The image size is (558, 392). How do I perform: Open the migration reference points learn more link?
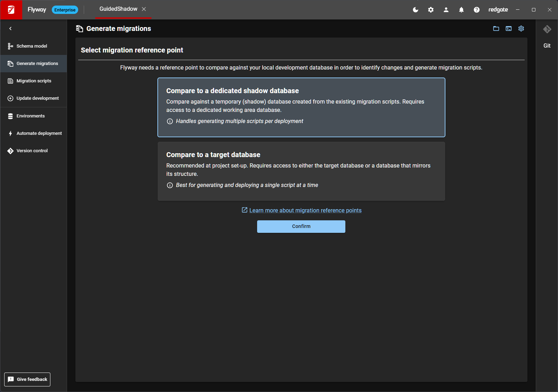(305, 210)
